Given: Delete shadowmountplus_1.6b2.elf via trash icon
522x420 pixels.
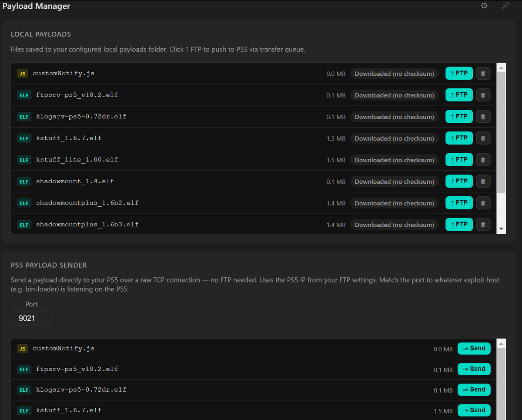Looking at the screenshot, I should (x=483, y=203).
